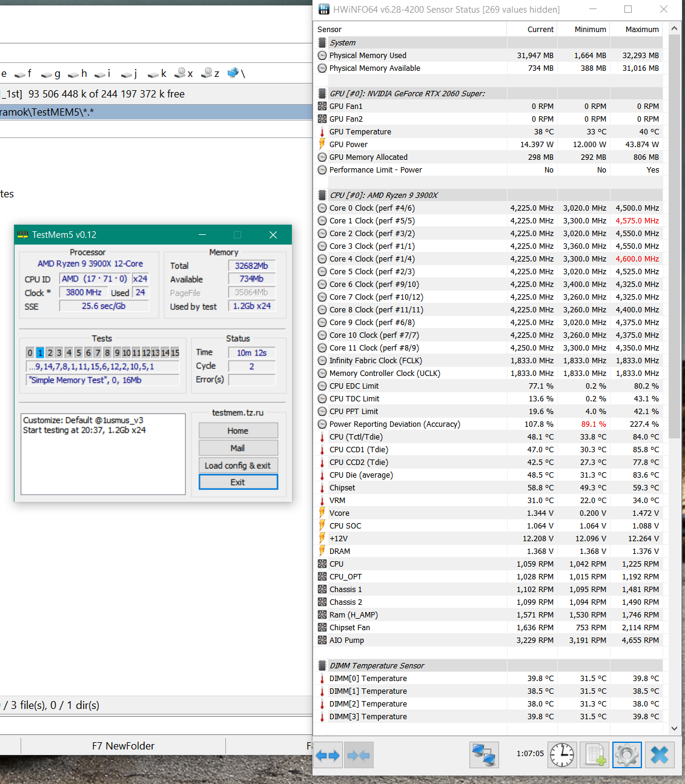
Task: Click the Exit button in TestMem5
Action: pos(238,483)
